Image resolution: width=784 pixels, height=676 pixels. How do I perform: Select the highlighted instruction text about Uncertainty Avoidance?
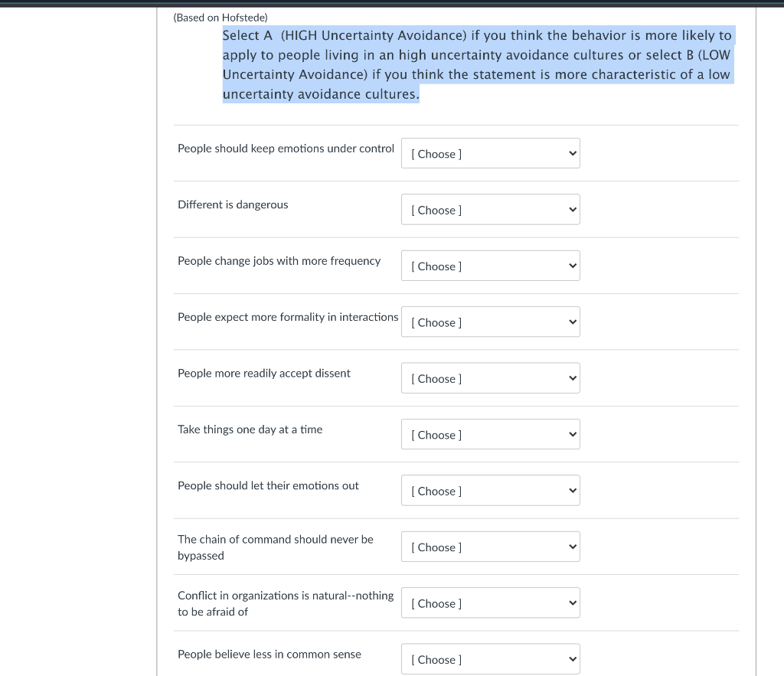click(478, 64)
